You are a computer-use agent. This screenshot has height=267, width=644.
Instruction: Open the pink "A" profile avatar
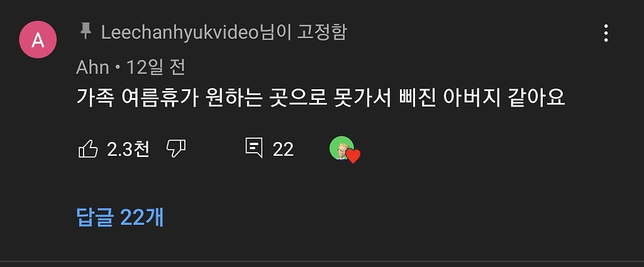[38, 40]
